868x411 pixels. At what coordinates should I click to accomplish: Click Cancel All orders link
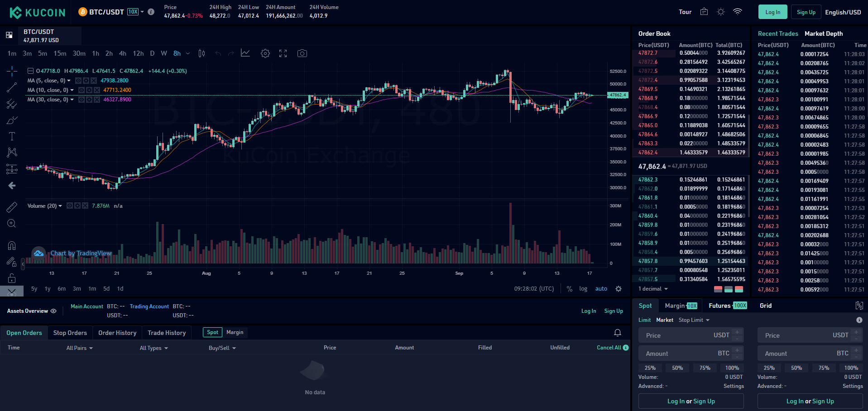coord(609,348)
